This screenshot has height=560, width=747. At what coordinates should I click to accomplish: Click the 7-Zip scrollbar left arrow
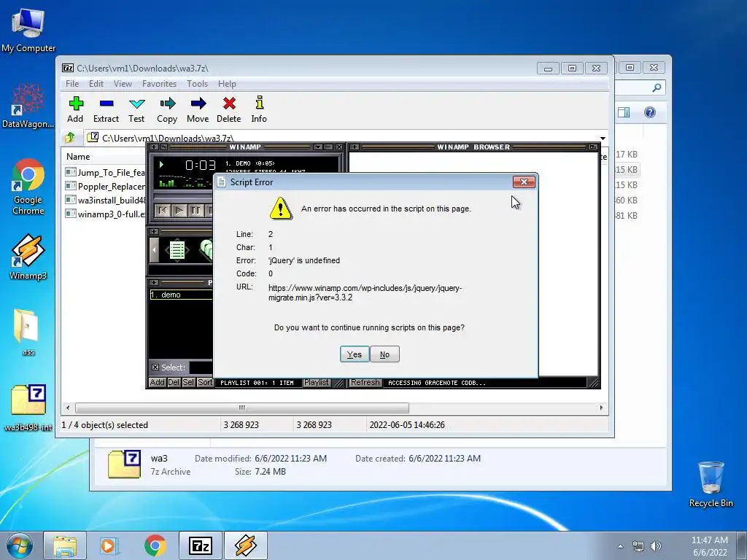click(68, 408)
